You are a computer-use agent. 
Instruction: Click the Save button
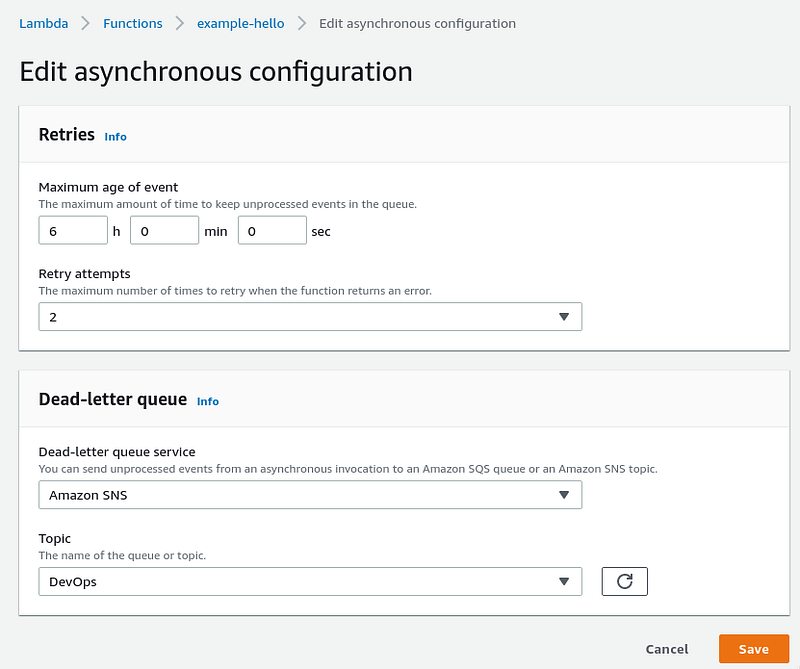coord(754,649)
